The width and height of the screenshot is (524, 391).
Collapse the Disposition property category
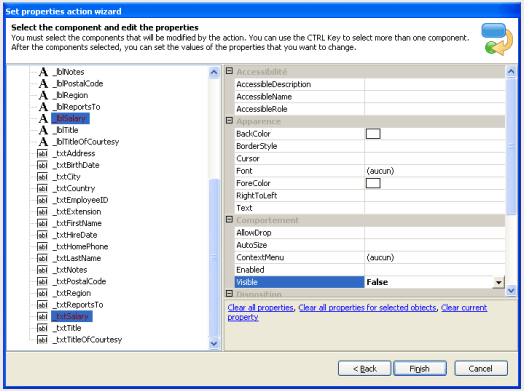click(230, 293)
